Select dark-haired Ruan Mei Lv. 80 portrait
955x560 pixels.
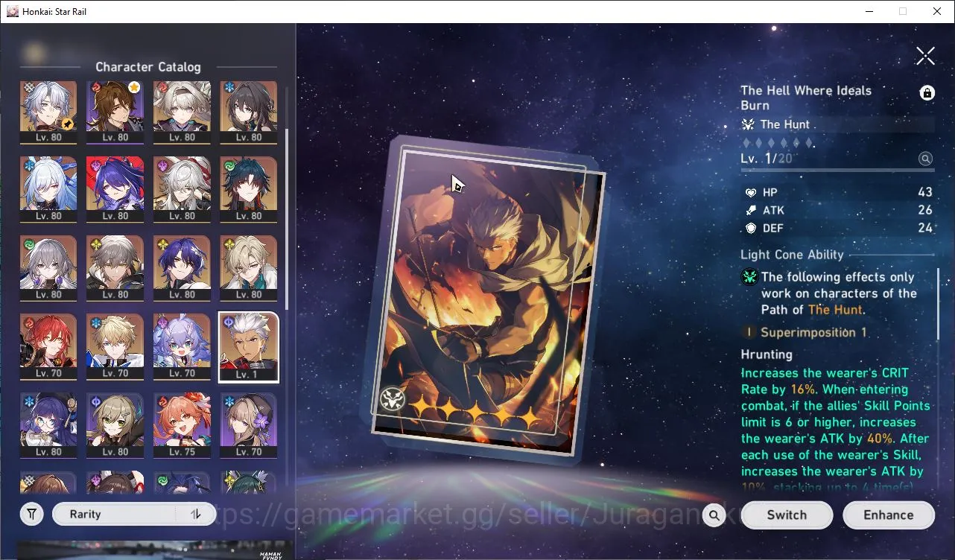[x=249, y=112]
